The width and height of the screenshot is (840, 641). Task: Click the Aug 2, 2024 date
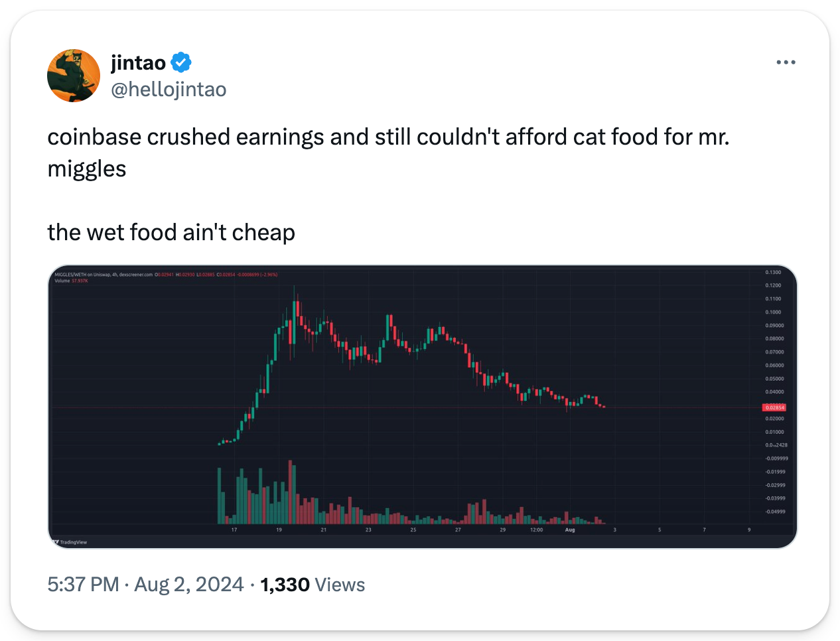(189, 585)
